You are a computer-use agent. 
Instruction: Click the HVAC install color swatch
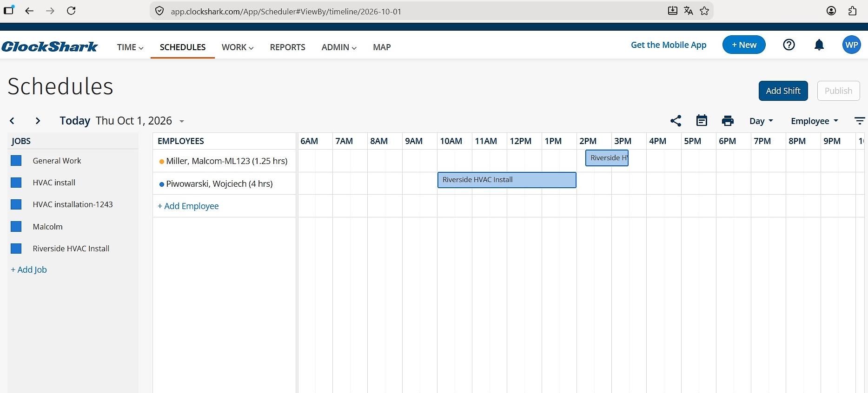coord(16,183)
